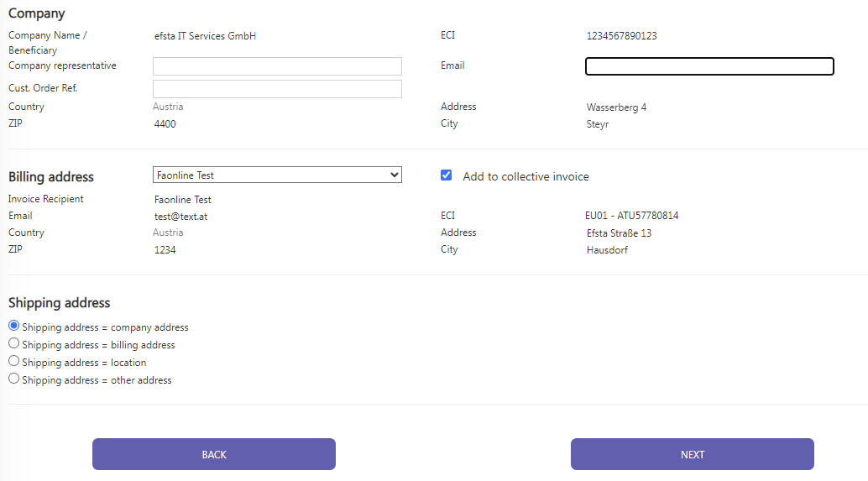This screenshot has width=868, height=481.
Task: Uncheck Add to collective invoice
Action: coord(447,175)
